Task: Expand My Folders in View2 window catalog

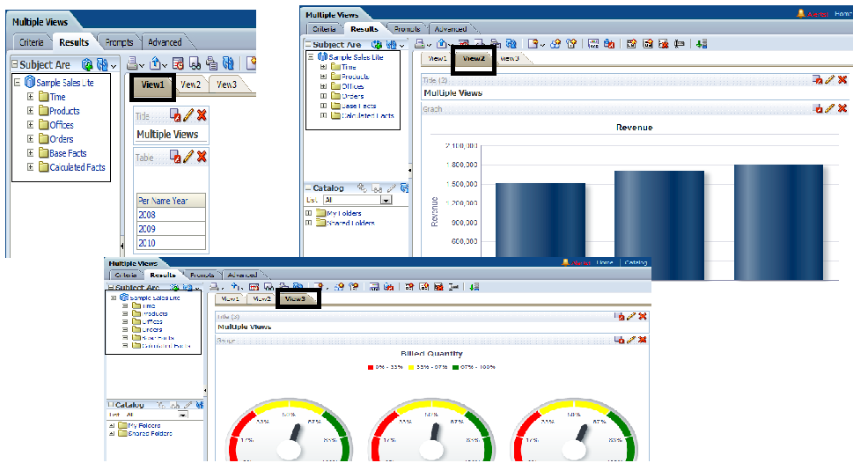Action: coord(309,213)
